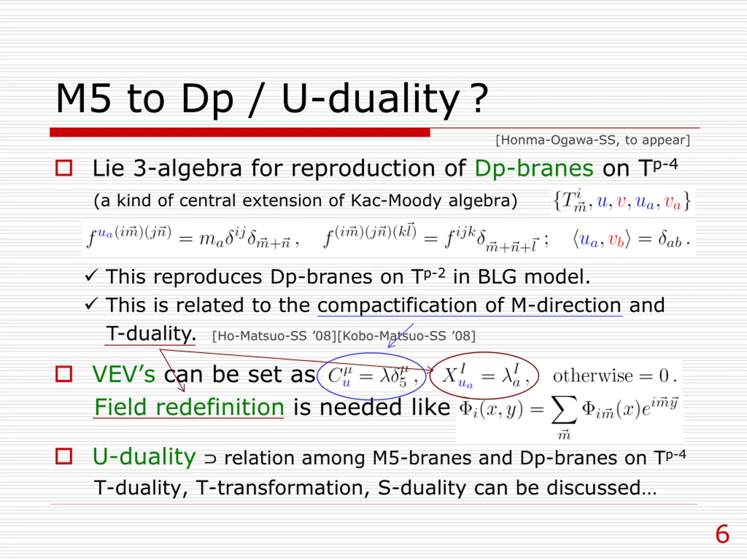Screen dimensions: 747x560
Task: Click the red-circled formula X = λ
Action: point(484,376)
